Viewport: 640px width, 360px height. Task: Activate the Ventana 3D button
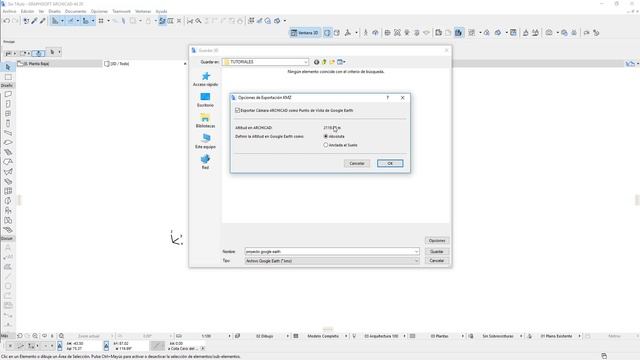304,33
